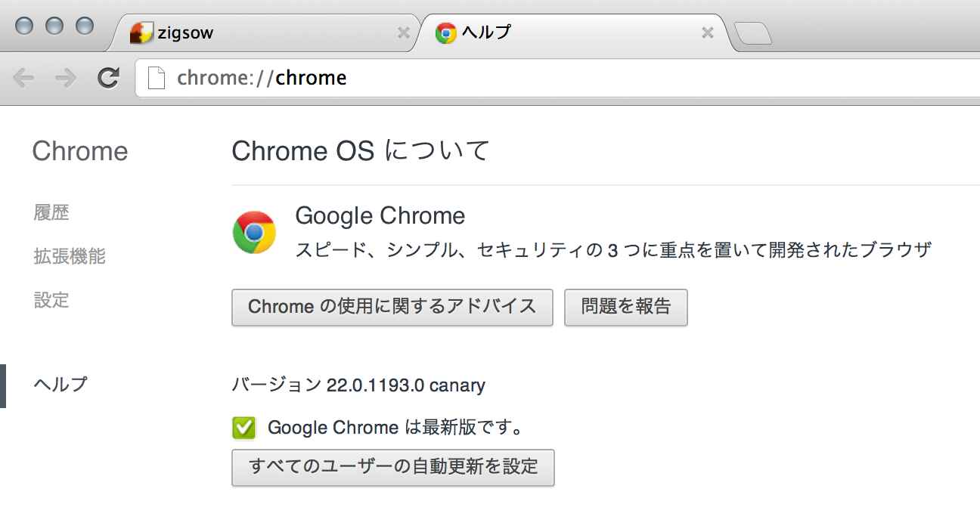The width and height of the screenshot is (980, 529).
Task: Close the zigsow tab
Action: 403,32
